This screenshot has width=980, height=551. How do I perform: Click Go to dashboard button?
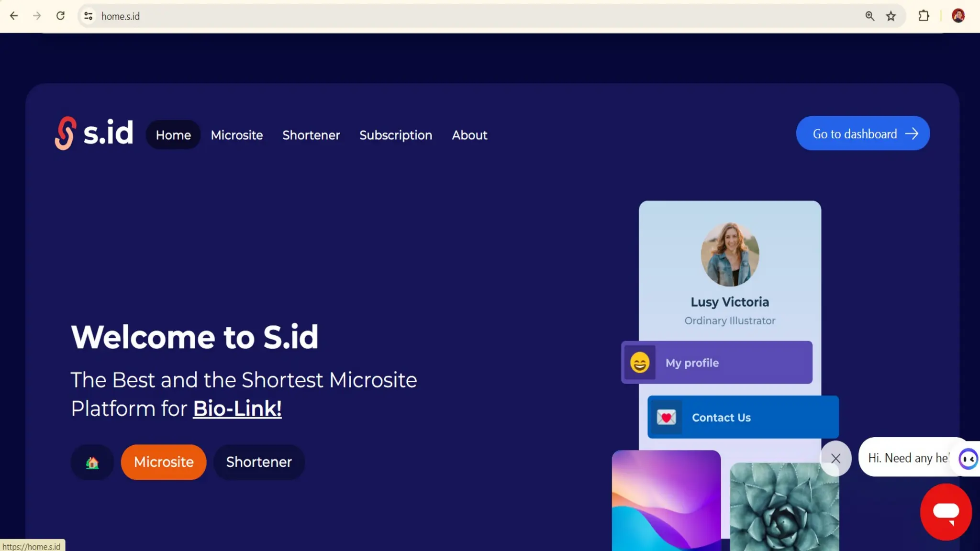(x=863, y=133)
